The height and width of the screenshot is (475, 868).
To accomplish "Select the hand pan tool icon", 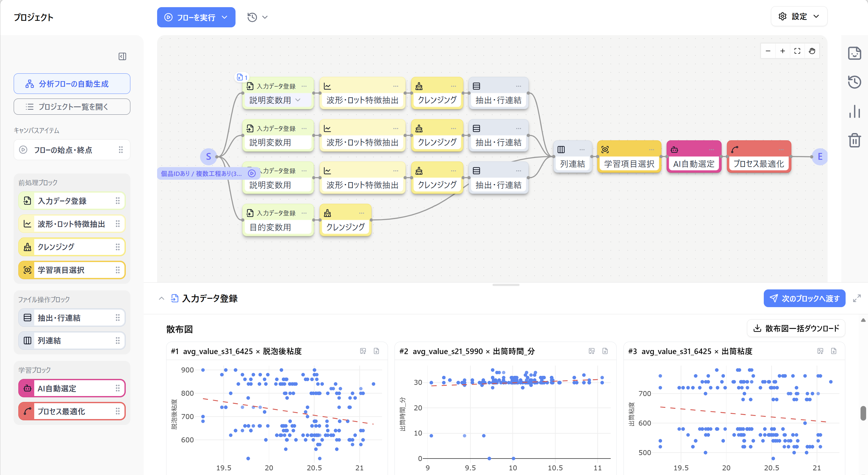I will pos(812,51).
